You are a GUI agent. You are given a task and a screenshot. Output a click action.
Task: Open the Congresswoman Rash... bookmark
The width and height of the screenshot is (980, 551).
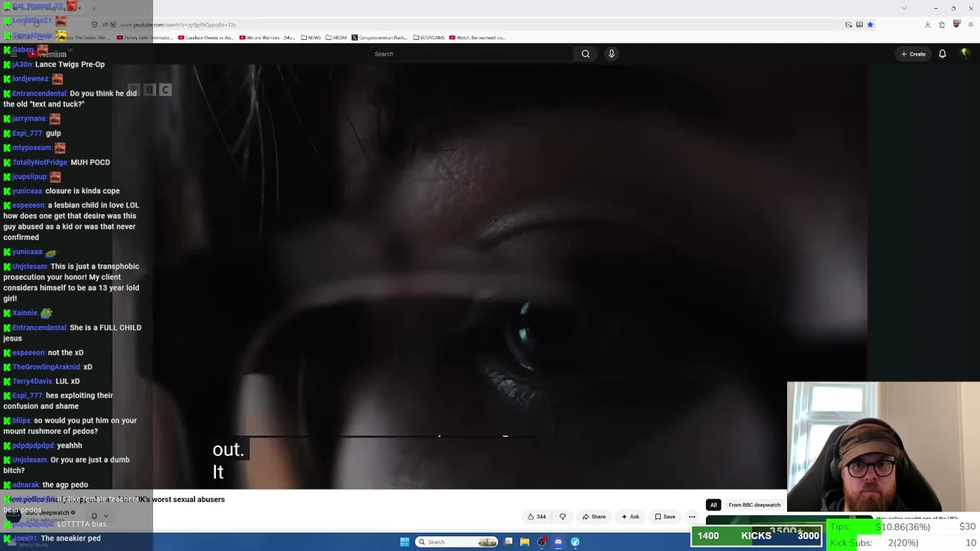click(x=380, y=37)
